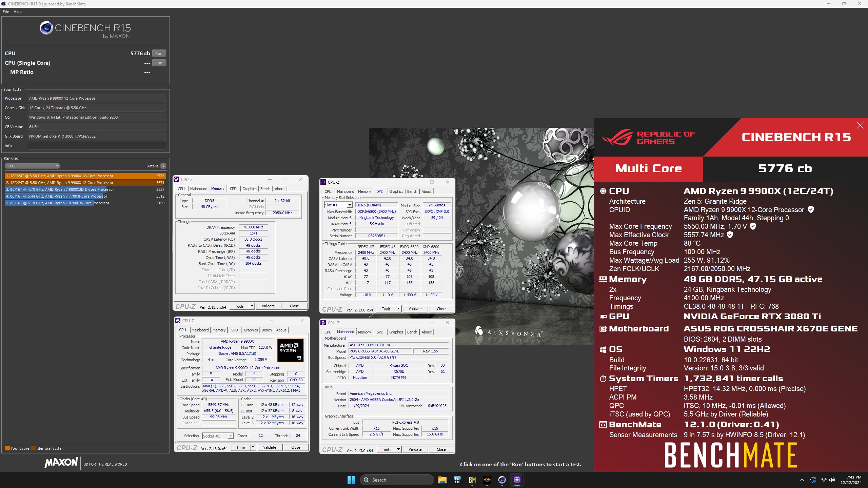Open Tools dropdown arrow in the CPU window
This screenshot has width=868, height=488.
(253, 447)
